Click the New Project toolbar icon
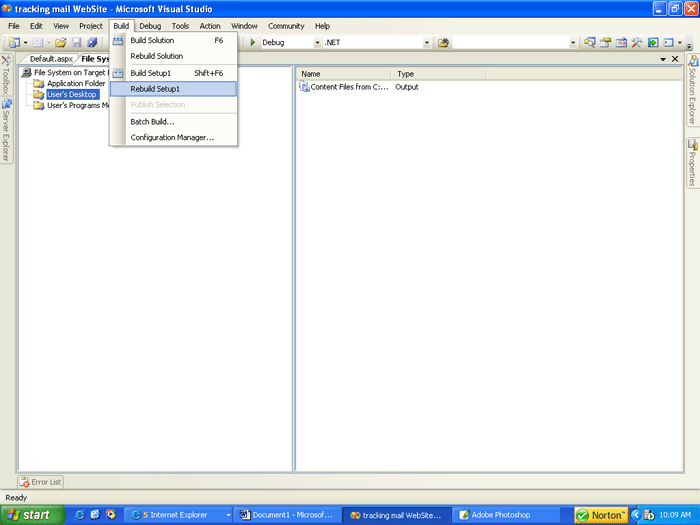The image size is (700, 525). (14, 42)
